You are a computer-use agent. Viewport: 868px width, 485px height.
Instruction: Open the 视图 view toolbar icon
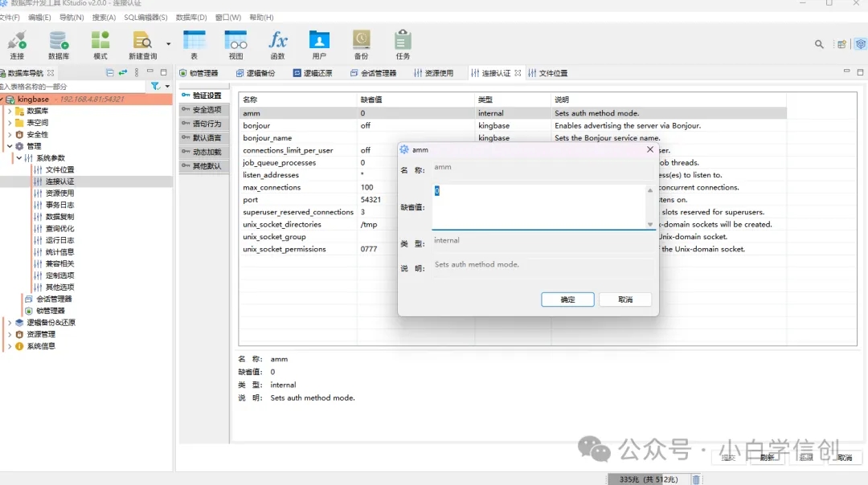click(x=235, y=45)
